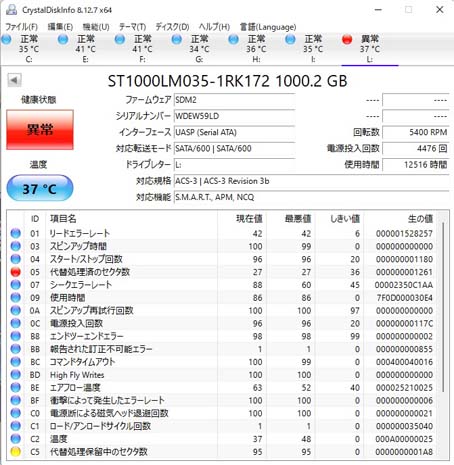The width and height of the screenshot is (454, 465).
Task: Switch to the G: drive tab
Action: click(x=199, y=49)
